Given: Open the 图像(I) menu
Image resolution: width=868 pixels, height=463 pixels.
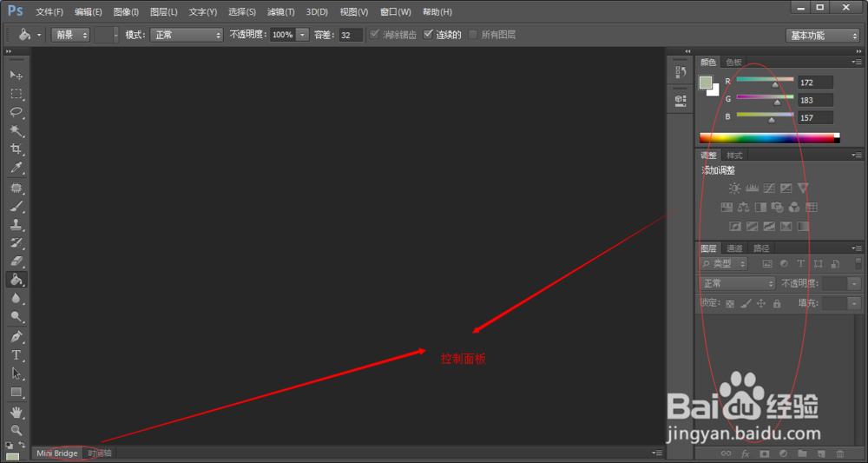Looking at the screenshot, I should click(x=126, y=11).
